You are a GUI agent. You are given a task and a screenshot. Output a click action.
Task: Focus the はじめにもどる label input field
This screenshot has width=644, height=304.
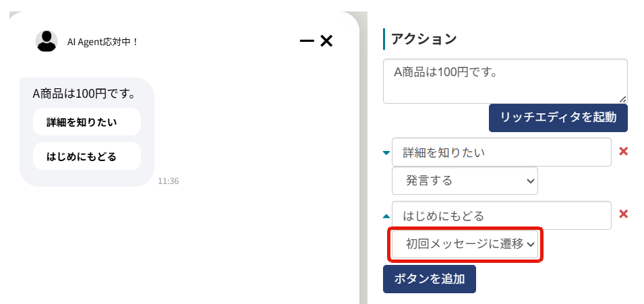click(502, 215)
